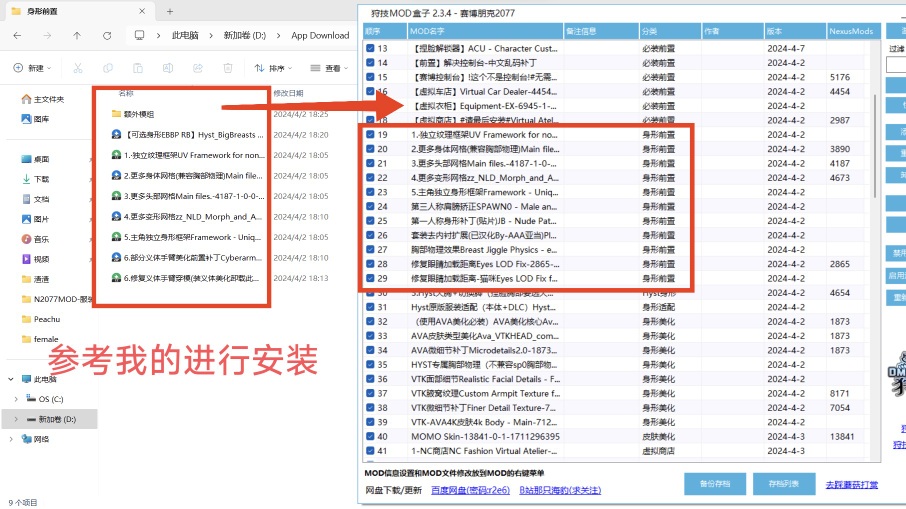Click the mod list vertical scrollbar

pyautogui.click(x=875, y=200)
